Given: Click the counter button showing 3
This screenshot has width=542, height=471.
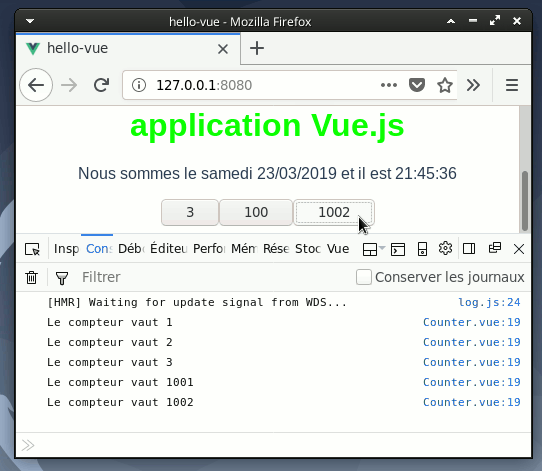Looking at the screenshot, I should pos(190,212).
